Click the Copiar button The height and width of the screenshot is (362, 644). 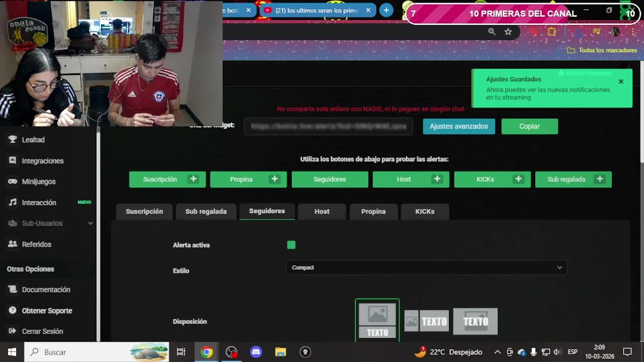(529, 126)
